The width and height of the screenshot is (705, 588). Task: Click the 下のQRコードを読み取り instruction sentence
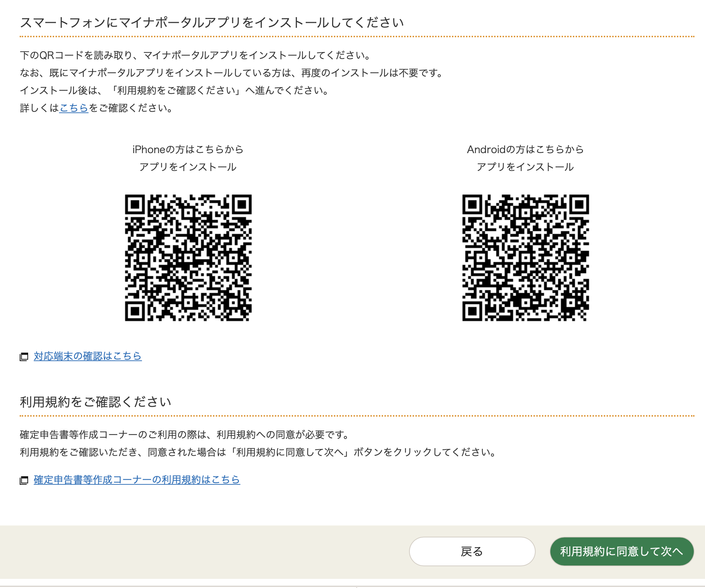[x=195, y=55]
